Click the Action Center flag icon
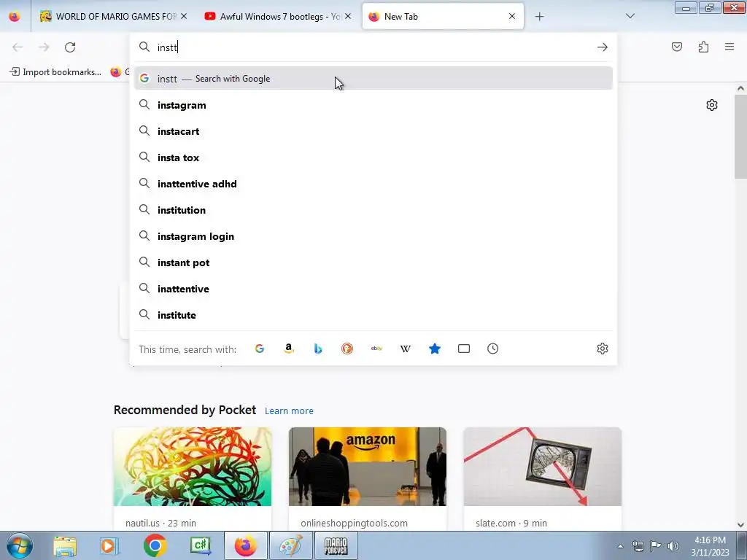The image size is (747, 560). pos(656,546)
